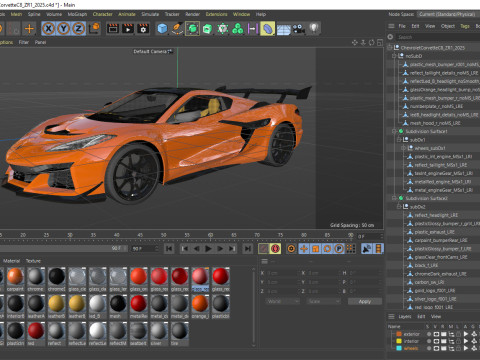Open the Extensions menu
Viewport: 480px width, 360px height.
point(216,14)
